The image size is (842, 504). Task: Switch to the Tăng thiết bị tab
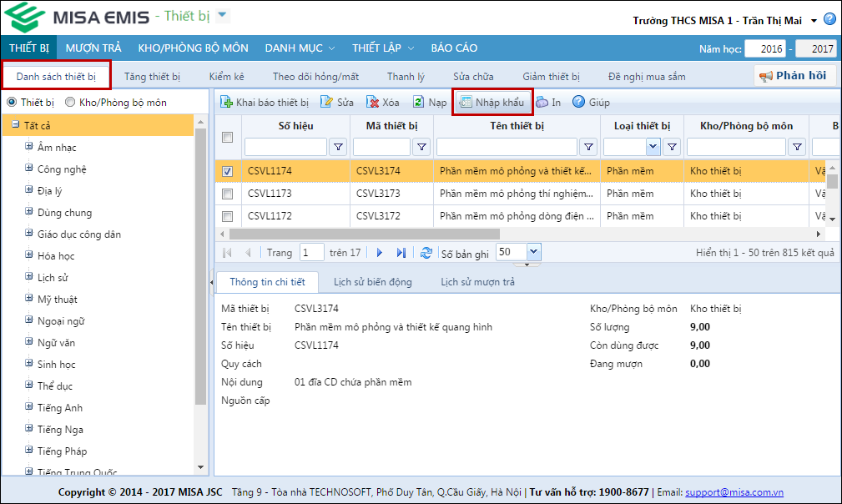[152, 76]
